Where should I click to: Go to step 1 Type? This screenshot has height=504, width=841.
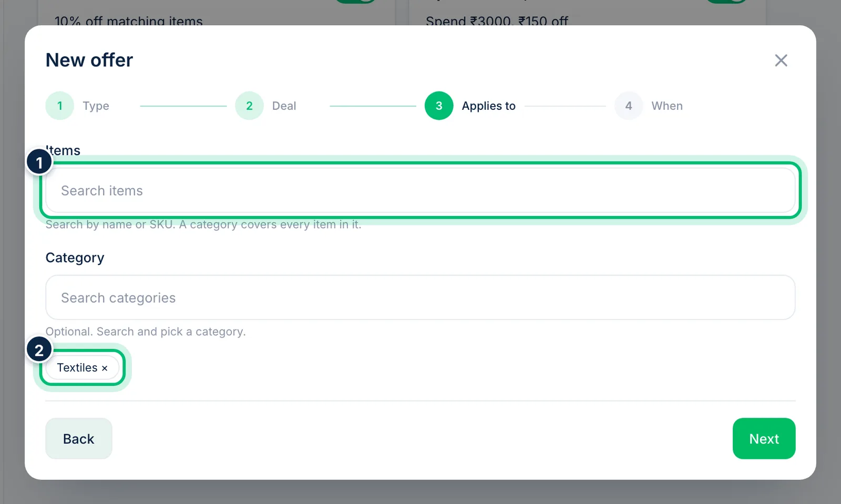(x=78, y=106)
